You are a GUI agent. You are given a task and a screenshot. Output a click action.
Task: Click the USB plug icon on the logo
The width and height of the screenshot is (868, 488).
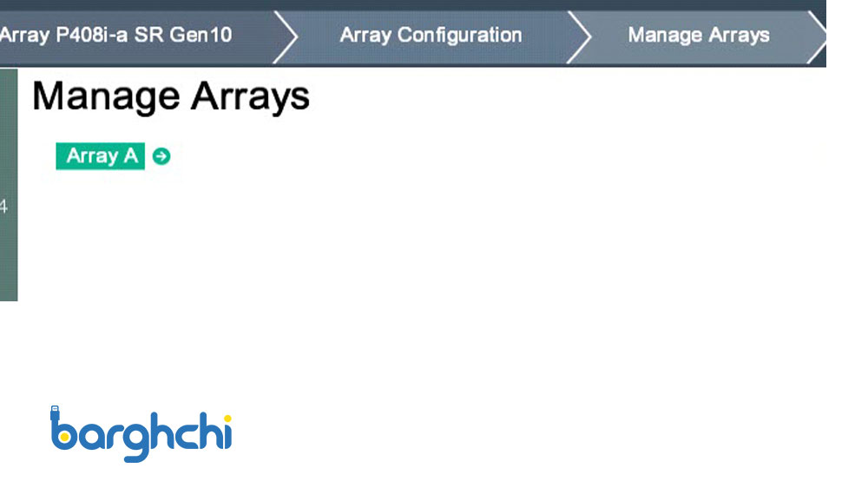(55, 412)
